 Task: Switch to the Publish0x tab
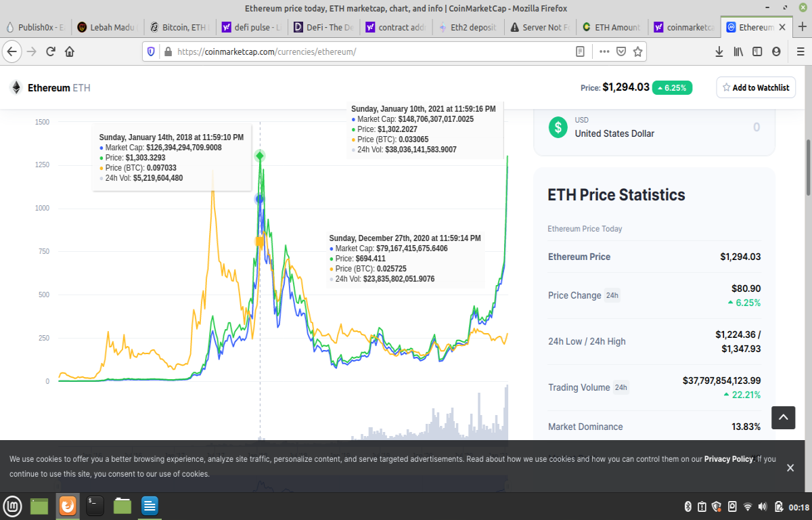(35, 27)
